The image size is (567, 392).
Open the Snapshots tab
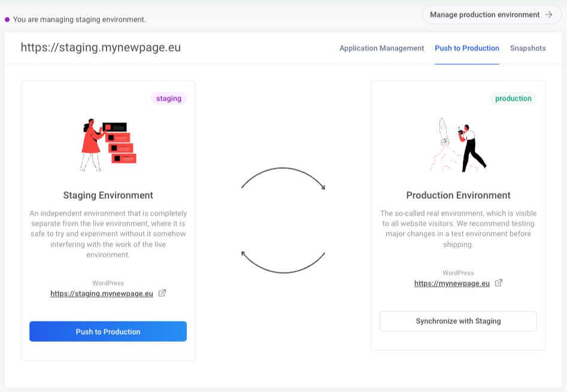pos(527,48)
